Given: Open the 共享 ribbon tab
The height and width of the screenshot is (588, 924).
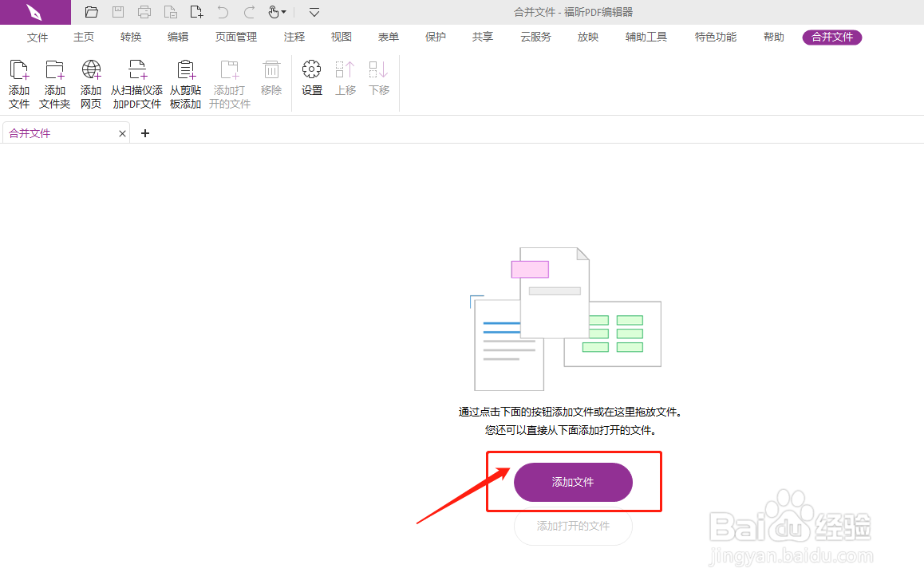Looking at the screenshot, I should pyautogui.click(x=483, y=37).
